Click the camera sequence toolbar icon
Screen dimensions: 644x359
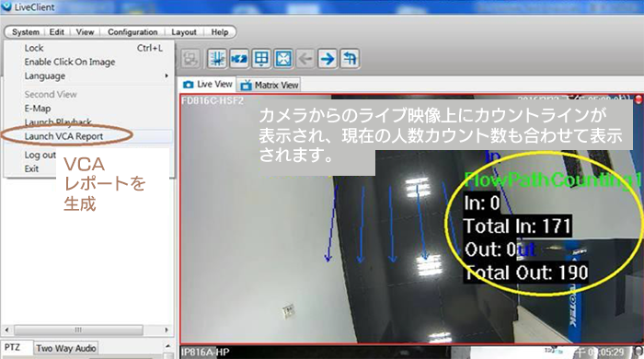click(239, 59)
